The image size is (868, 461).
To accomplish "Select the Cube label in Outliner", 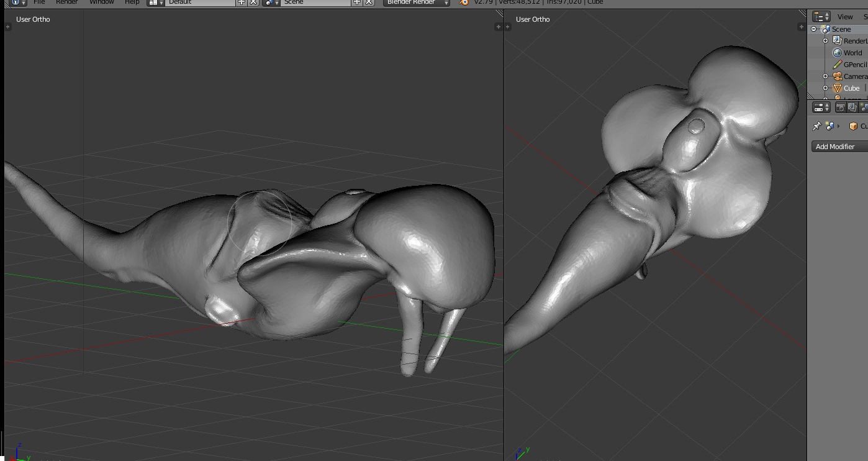I will point(851,88).
